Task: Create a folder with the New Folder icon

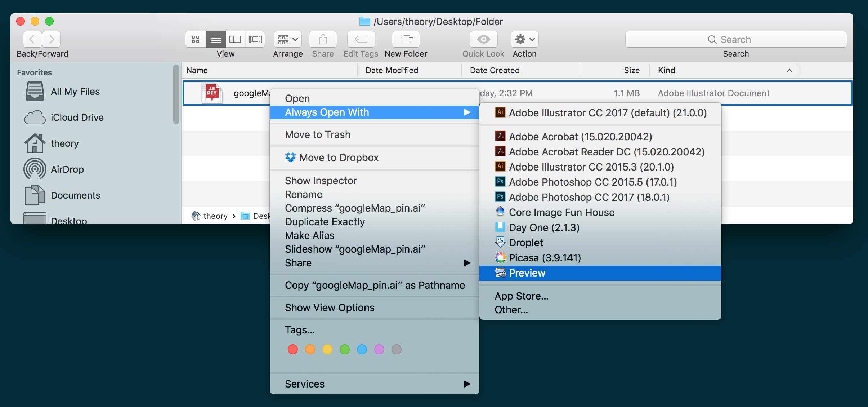Action: 405,39
